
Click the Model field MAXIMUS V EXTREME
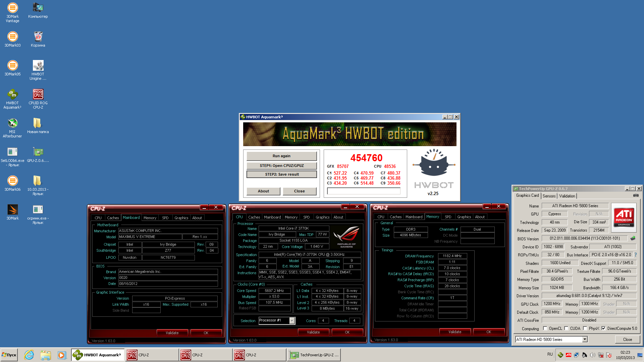coord(150,237)
